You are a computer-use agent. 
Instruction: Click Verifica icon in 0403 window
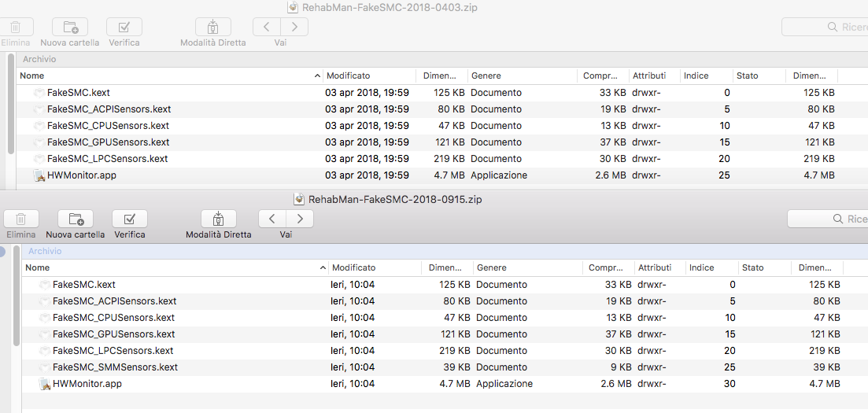coord(124,27)
